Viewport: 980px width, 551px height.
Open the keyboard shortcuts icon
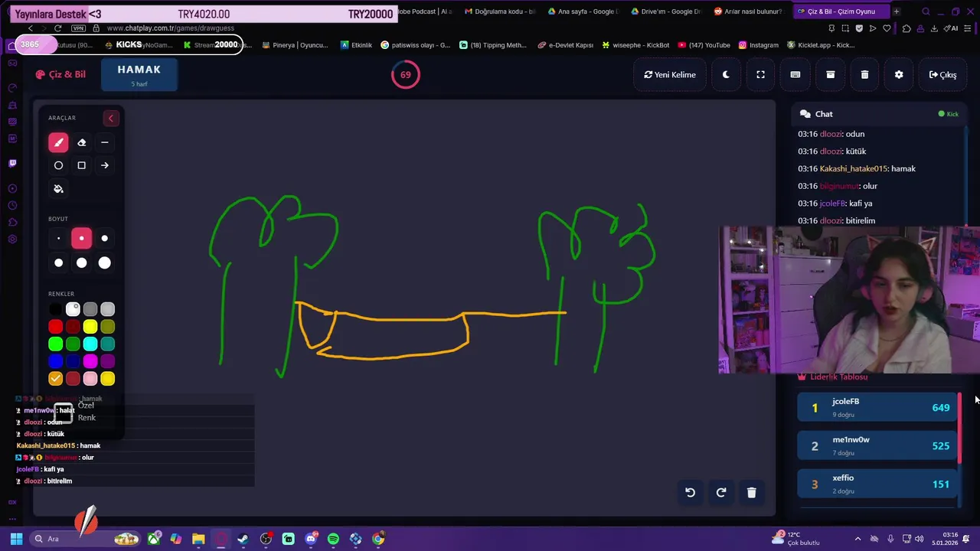pos(795,75)
